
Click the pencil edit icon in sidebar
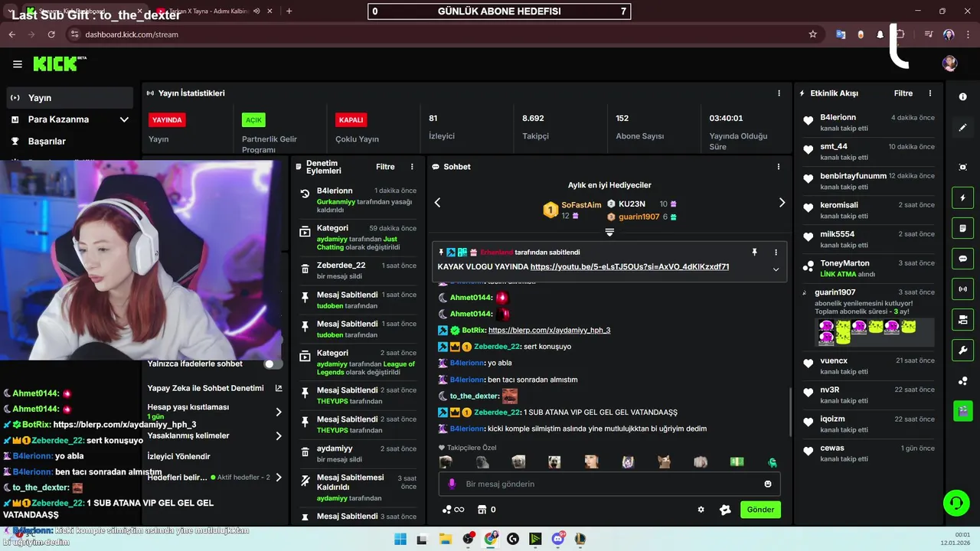pyautogui.click(x=963, y=128)
